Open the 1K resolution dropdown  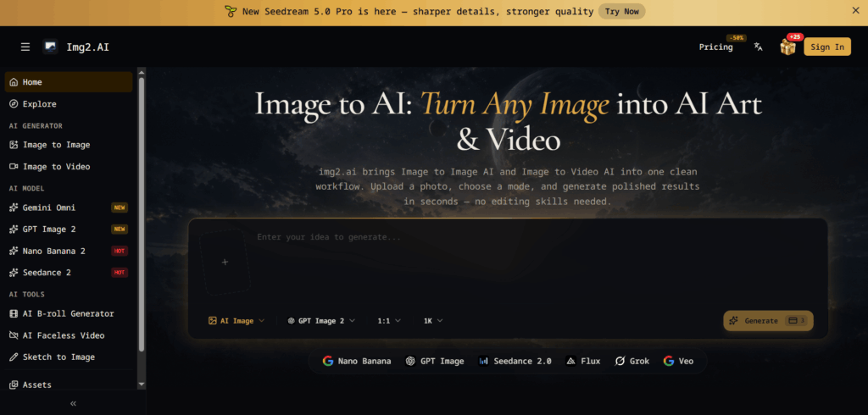[433, 320]
